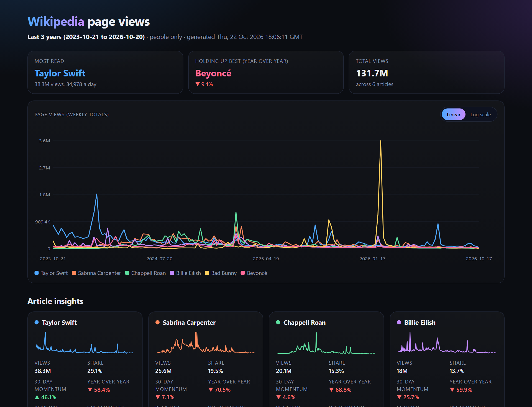Click the 2026-01-17 axis date label
The width and height of the screenshot is (532, 407).
[x=372, y=259]
